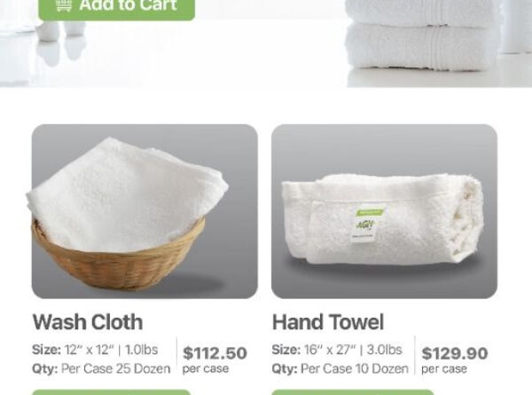The height and width of the screenshot is (395, 532).
Task: Open the Hand Towel product image
Action: [x=385, y=211]
